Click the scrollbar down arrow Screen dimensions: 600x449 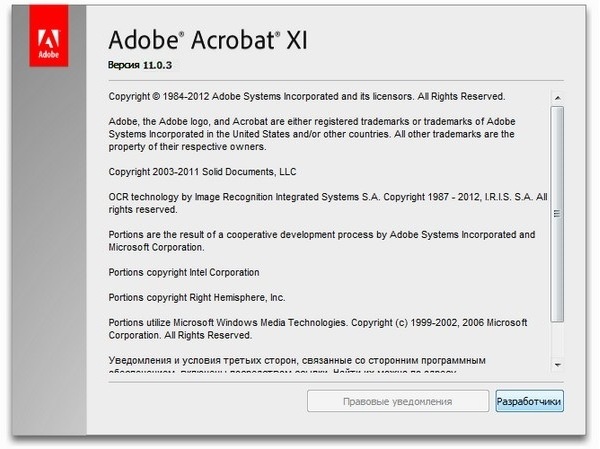coord(557,366)
